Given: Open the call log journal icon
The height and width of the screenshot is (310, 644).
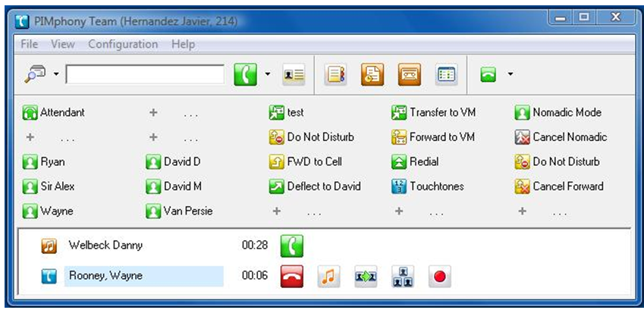Looking at the screenshot, I should click(372, 74).
